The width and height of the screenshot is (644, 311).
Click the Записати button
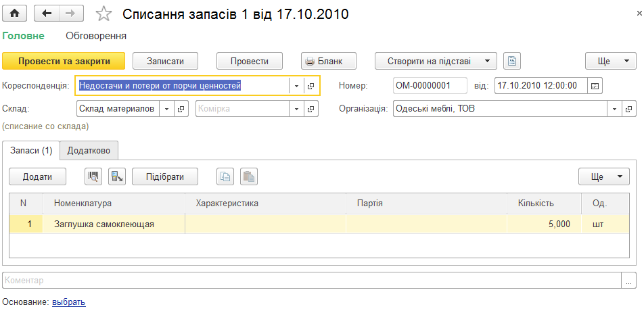point(165,61)
